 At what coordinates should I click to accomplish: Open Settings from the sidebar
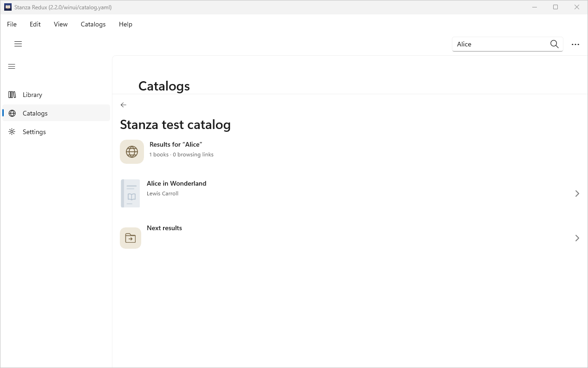[x=56, y=132]
